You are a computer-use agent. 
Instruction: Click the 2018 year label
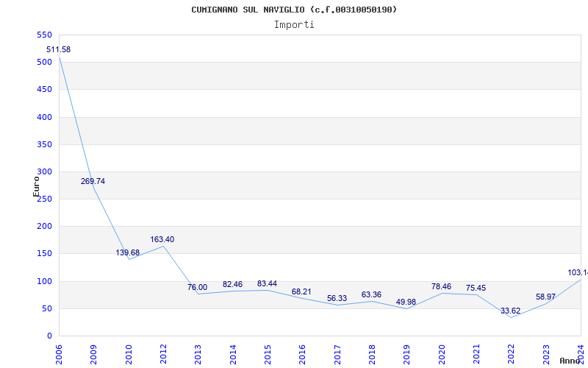coord(372,355)
